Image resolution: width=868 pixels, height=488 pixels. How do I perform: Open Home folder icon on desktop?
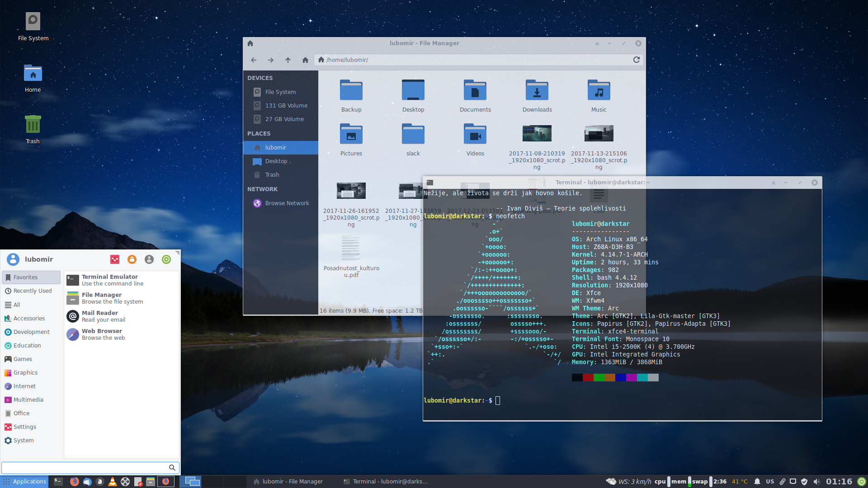(33, 78)
